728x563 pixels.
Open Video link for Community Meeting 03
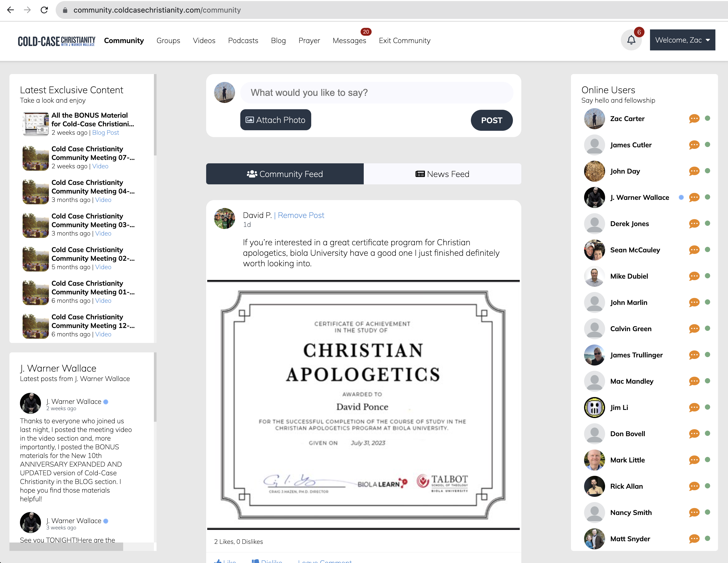tap(103, 234)
